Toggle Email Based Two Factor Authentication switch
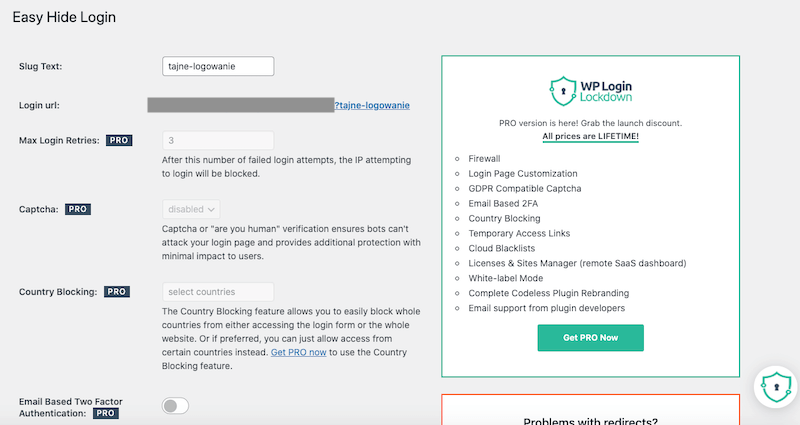Screen dimensions: 800x425 (175, 405)
